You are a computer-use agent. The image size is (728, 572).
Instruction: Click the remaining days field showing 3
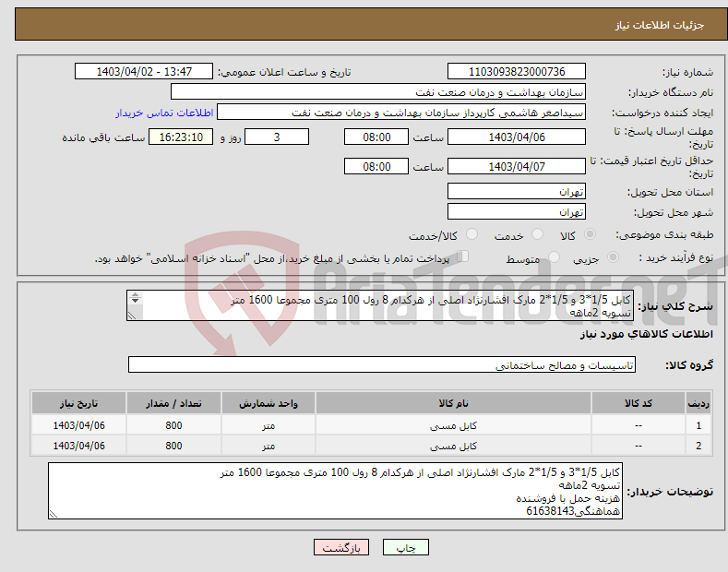click(277, 137)
